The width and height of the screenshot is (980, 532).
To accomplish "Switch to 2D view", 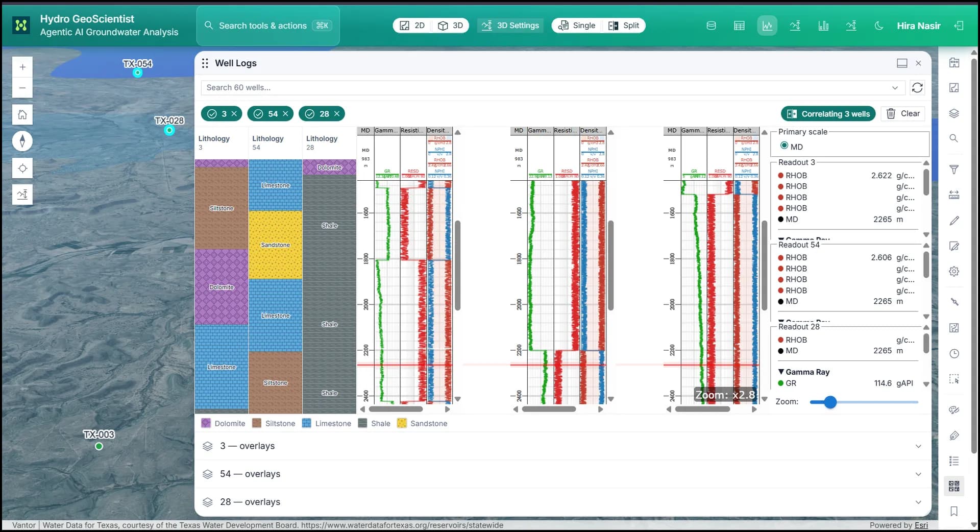I will click(x=412, y=26).
